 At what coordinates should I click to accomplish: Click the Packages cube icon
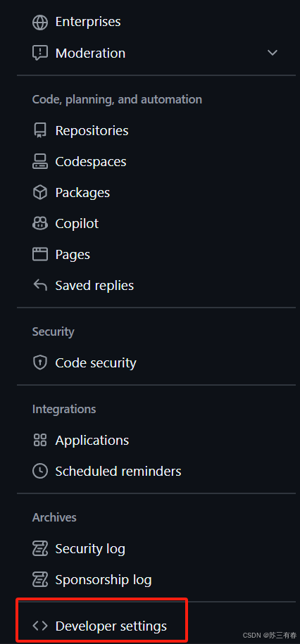click(40, 192)
